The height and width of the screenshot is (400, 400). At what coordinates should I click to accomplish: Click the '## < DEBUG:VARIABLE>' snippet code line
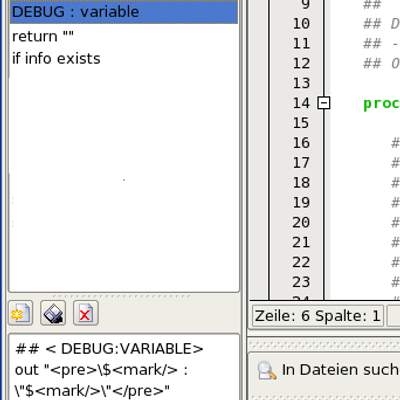[109, 349]
